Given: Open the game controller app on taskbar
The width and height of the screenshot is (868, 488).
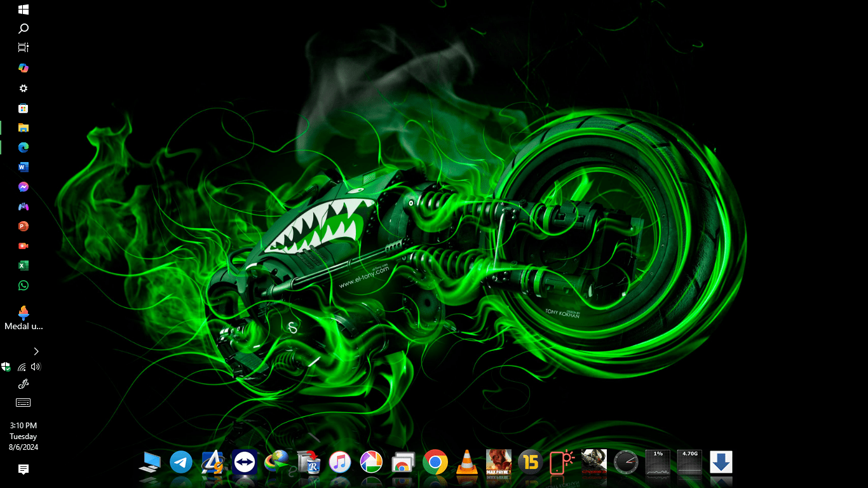Looking at the screenshot, I should tap(24, 207).
